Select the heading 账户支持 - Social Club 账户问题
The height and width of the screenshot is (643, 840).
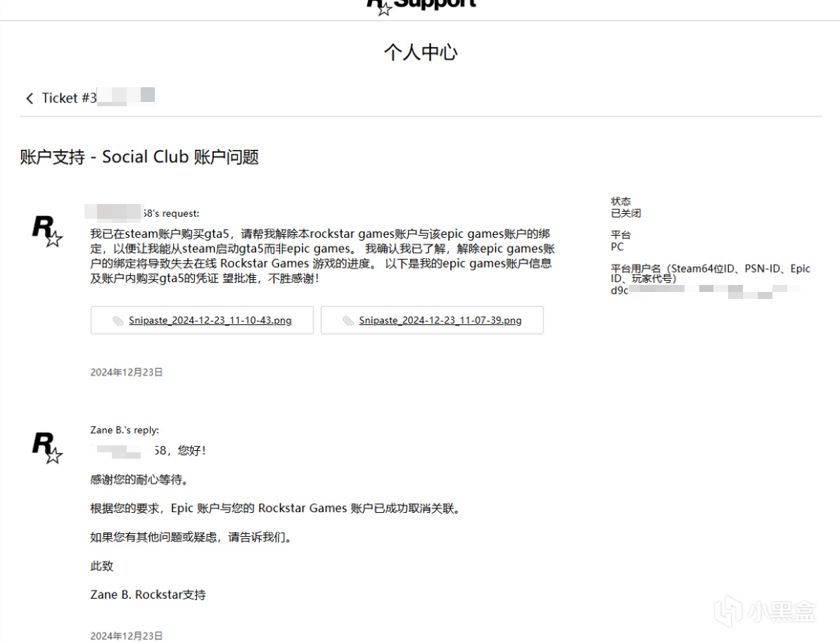139,157
